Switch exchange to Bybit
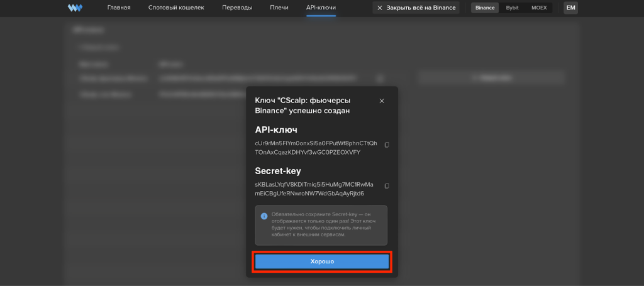The width and height of the screenshot is (644, 286). point(512,8)
